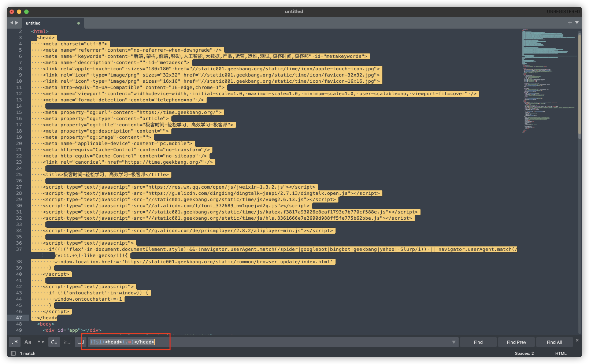Image resolution: width=589 pixels, height=364 pixels.
Task: Toggle in-selection search icon
Action: 67,342
